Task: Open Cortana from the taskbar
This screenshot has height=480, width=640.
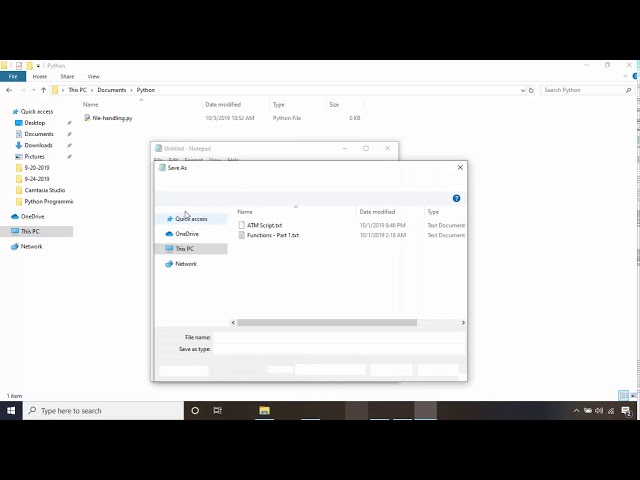Action: (x=195, y=411)
